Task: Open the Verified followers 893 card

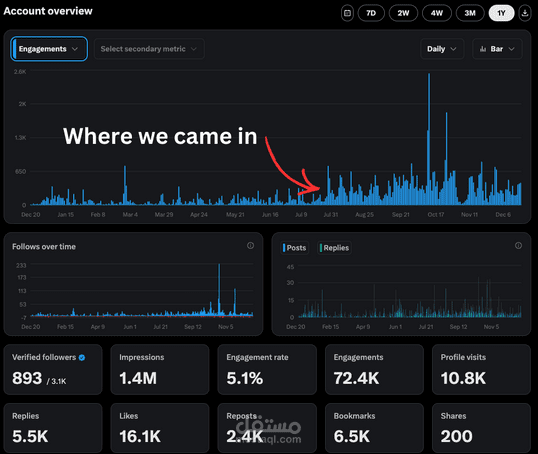Action: (53, 369)
